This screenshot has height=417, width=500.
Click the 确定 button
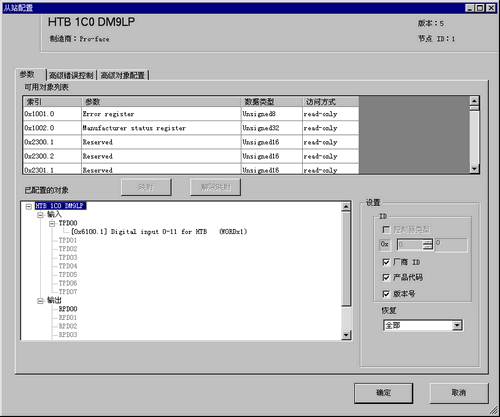[x=383, y=393]
